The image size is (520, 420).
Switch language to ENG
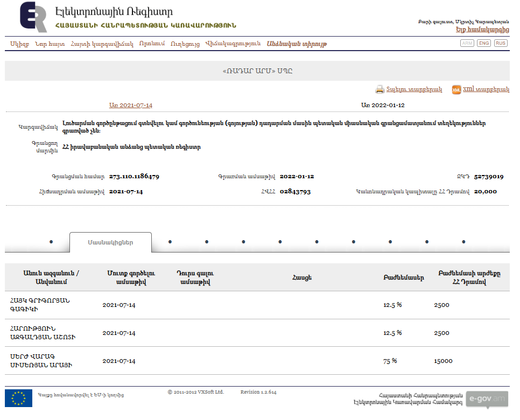(x=483, y=43)
